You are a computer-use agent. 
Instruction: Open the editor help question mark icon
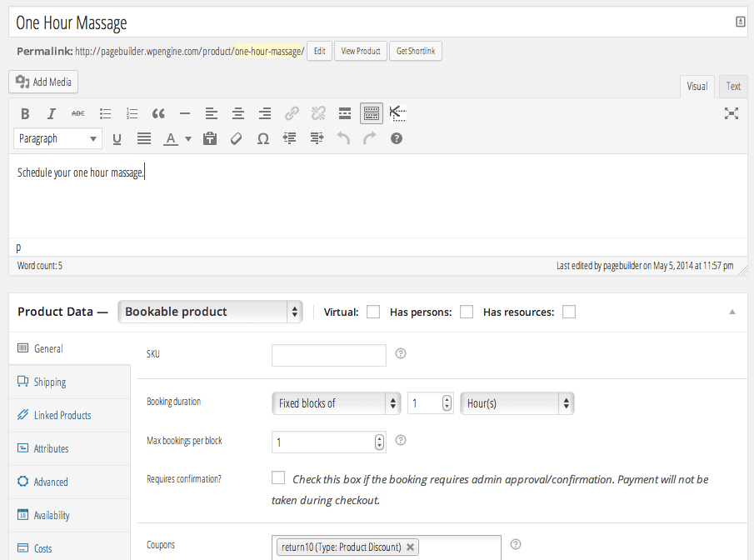[x=397, y=139]
